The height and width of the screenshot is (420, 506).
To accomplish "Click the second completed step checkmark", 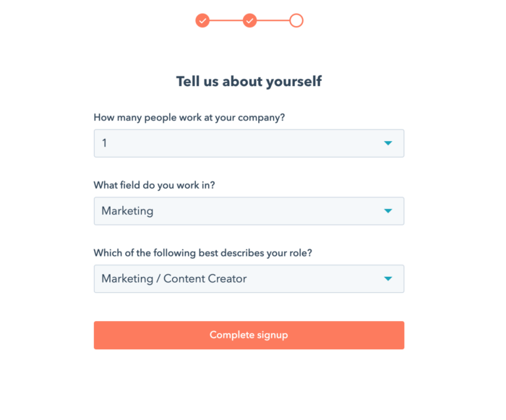I will pyautogui.click(x=249, y=20).
